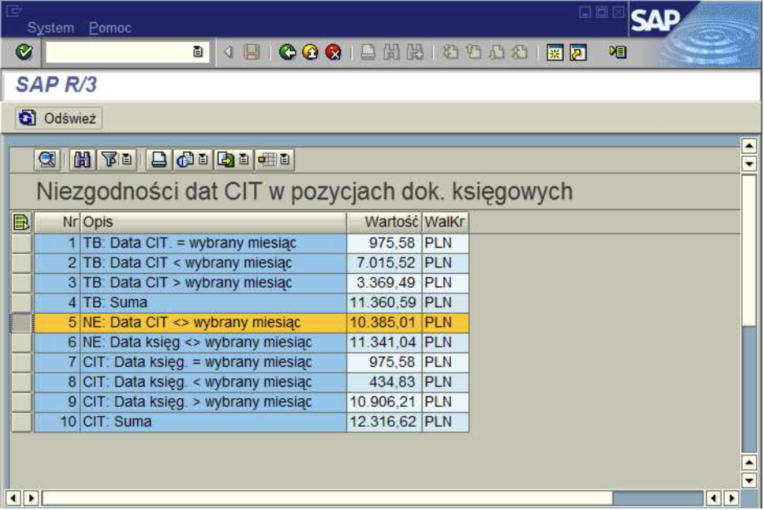
Task: Collapse the command field with the small triangle
Action: click(x=228, y=52)
